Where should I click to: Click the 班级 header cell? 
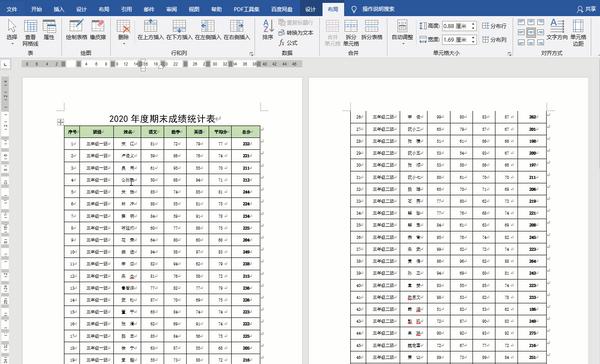pos(97,132)
